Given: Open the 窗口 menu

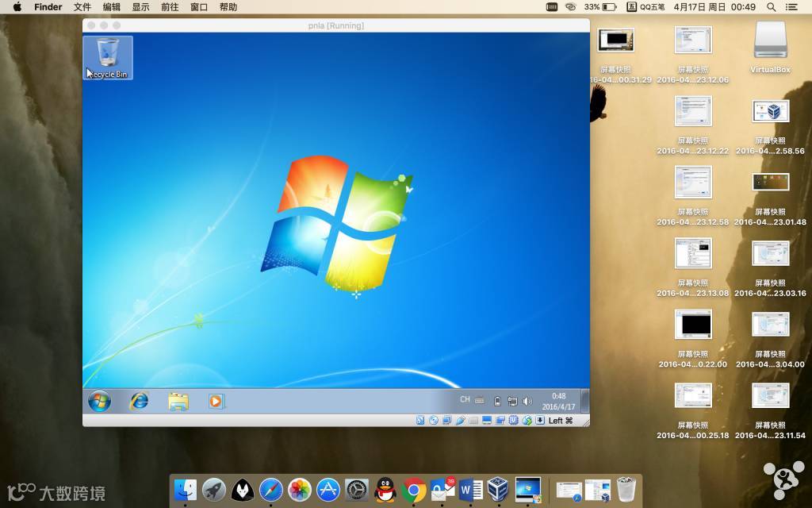Looking at the screenshot, I should point(199,6).
